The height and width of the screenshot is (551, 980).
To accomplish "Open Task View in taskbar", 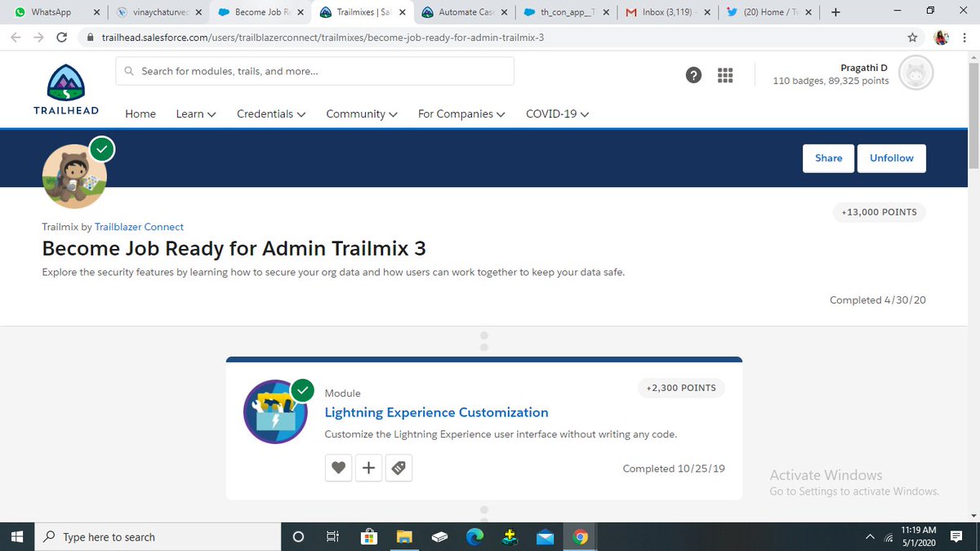I will [332, 536].
